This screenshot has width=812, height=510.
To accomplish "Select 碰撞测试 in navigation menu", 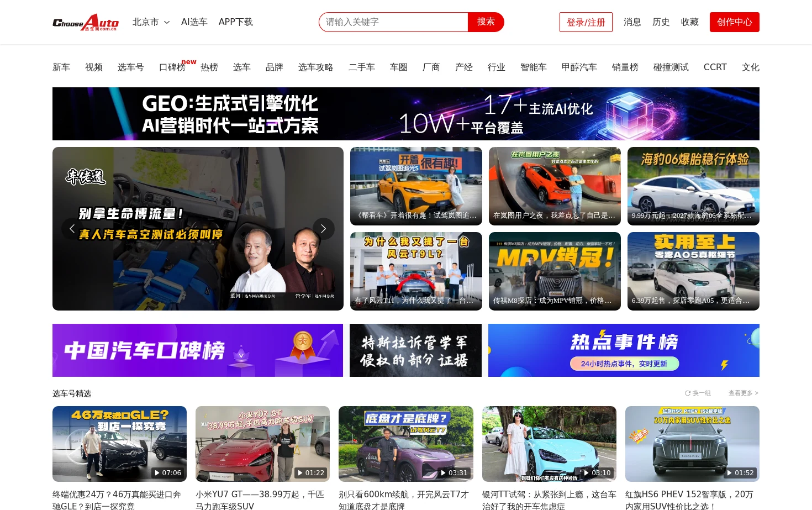I will tap(671, 67).
